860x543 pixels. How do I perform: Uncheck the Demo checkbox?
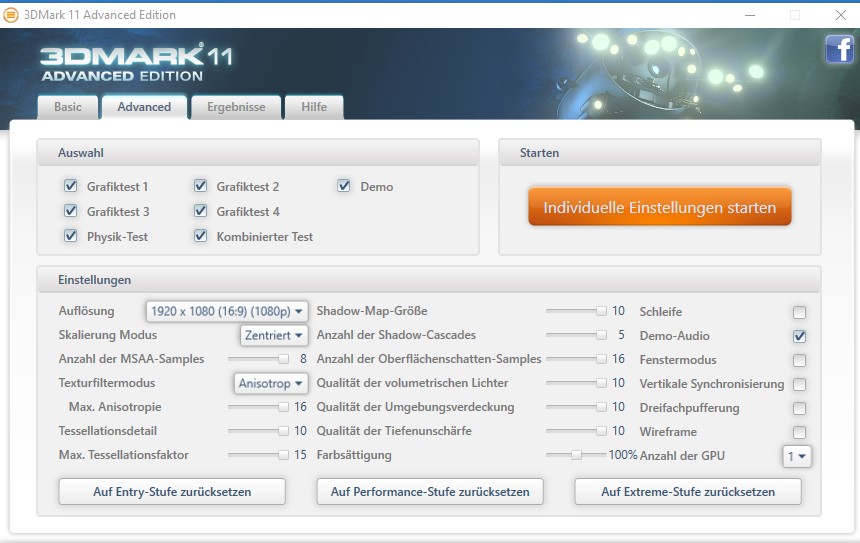click(344, 186)
